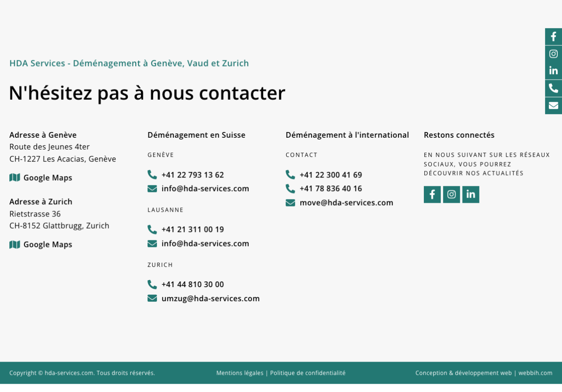
Task: Open Google Maps for the Zurich address
Action: click(x=47, y=244)
